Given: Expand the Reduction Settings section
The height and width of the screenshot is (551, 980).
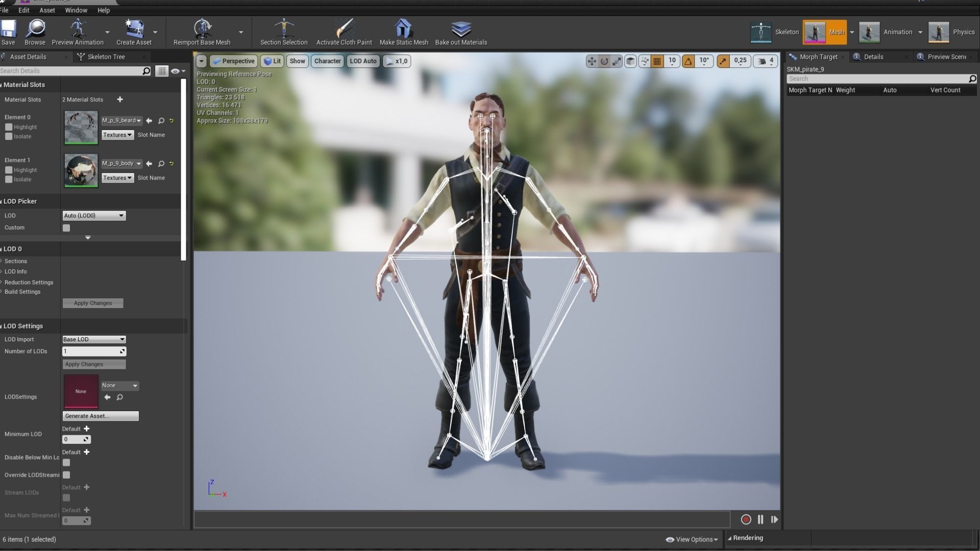Looking at the screenshot, I should tap(29, 282).
